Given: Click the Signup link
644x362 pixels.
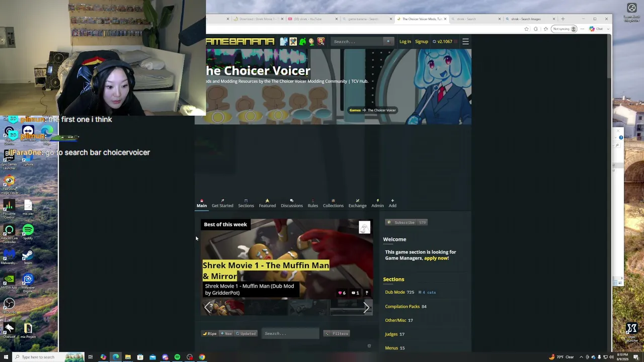Looking at the screenshot, I should pos(422,41).
